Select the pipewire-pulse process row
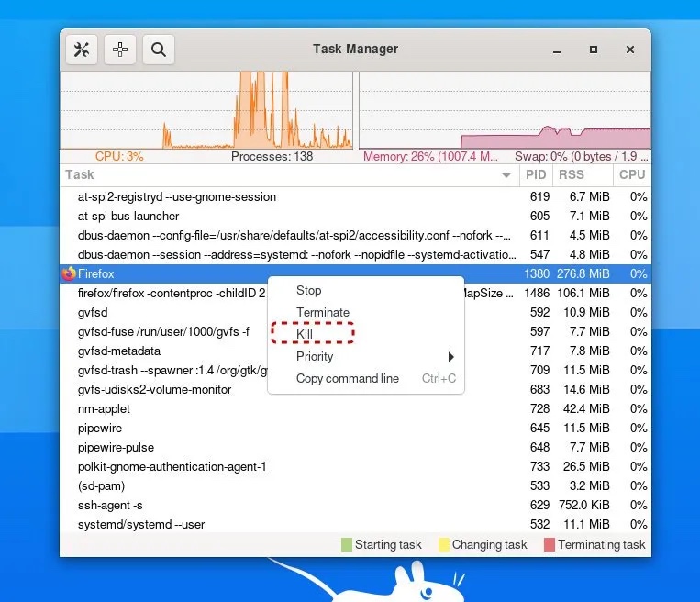 point(355,447)
